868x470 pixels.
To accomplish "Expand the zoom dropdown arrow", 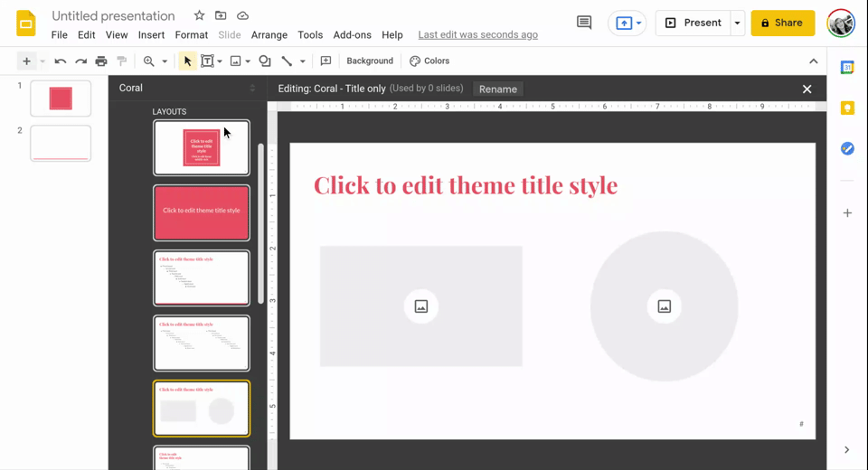I will tap(165, 61).
